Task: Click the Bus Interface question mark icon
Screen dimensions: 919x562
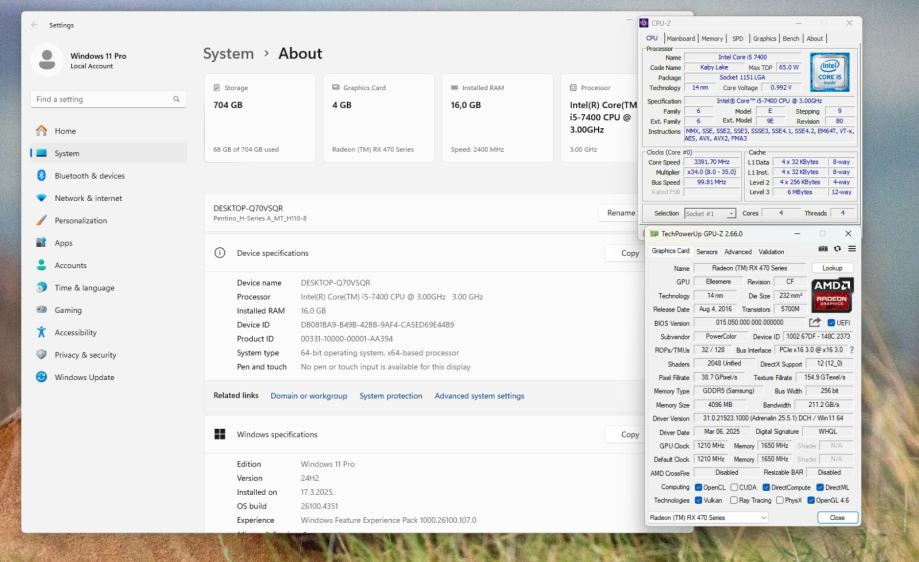Action: 851,350
